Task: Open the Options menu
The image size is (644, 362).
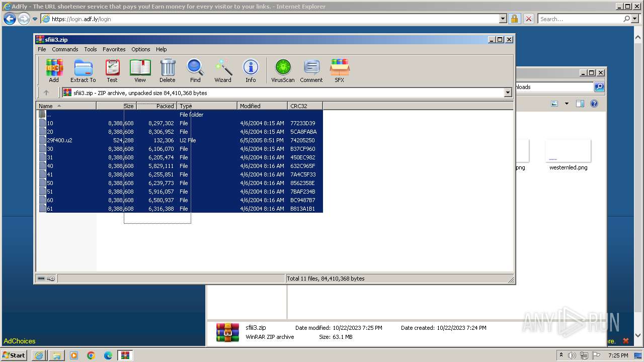Action: pyautogui.click(x=141, y=49)
